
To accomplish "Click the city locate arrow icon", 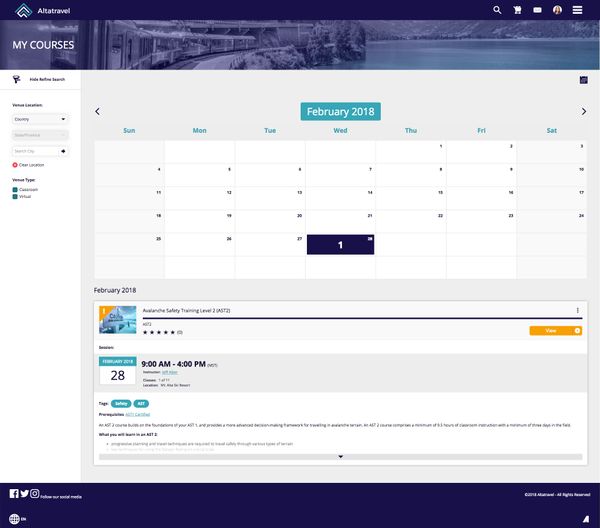I will coord(63,151).
